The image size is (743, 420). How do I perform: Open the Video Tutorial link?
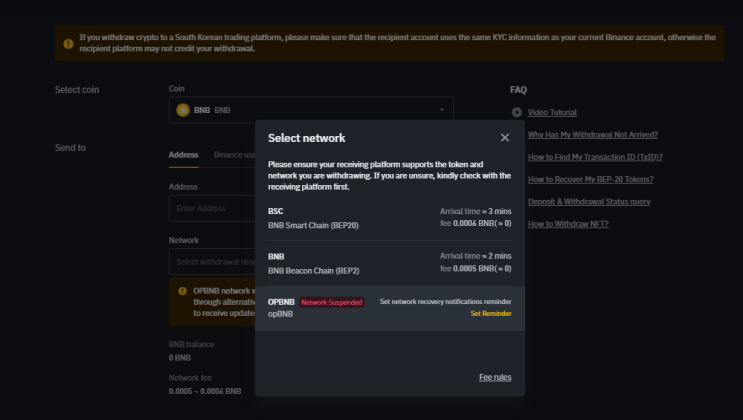click(x=552, y=113)
